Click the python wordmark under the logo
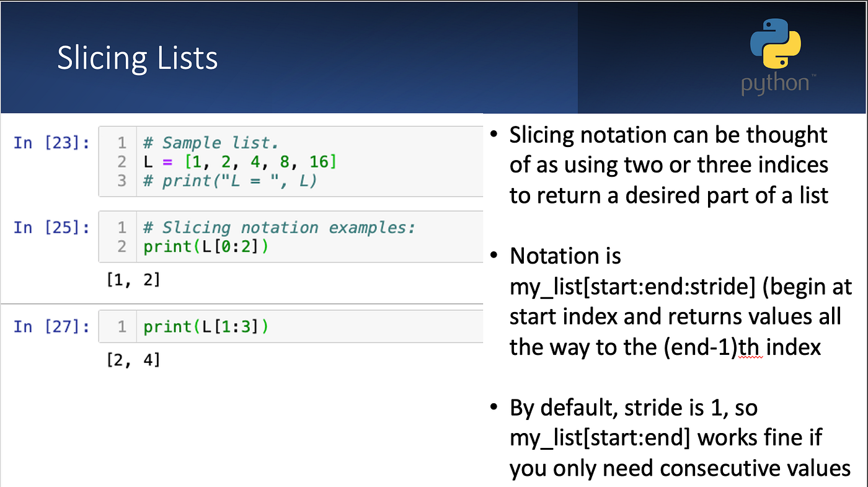This screenshot has width=868, height=487. (775, 84)
